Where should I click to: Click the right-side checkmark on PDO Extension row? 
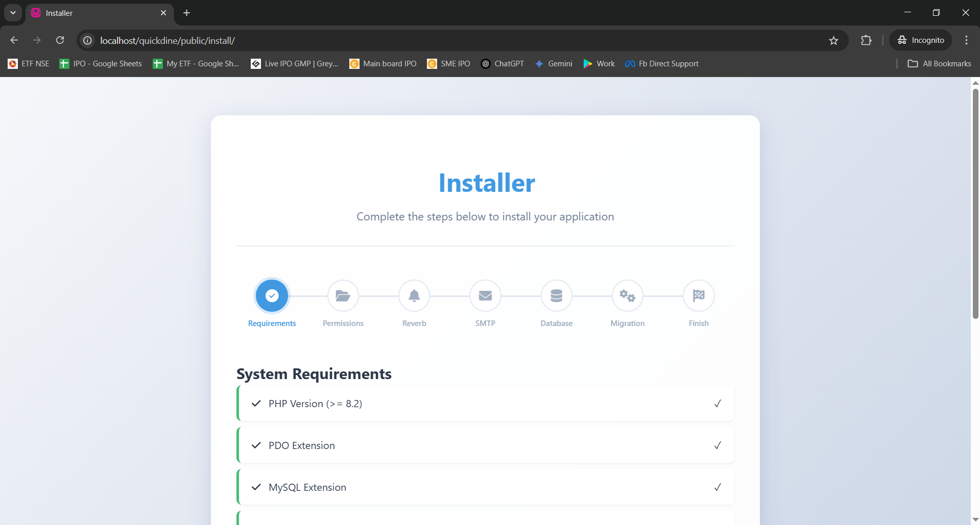point(718,445)
